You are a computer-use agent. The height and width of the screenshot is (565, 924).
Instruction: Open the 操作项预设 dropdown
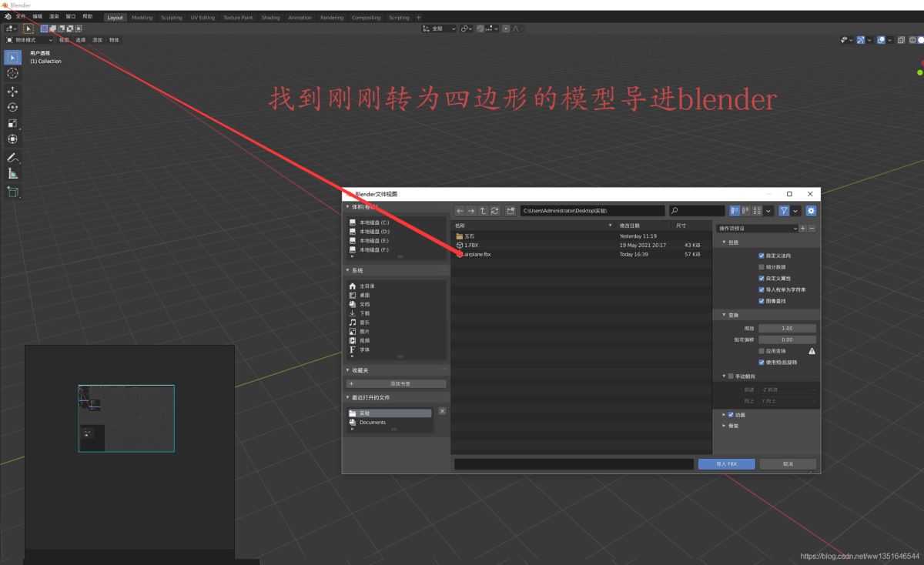pyautogui.click(x=757, y=229)
